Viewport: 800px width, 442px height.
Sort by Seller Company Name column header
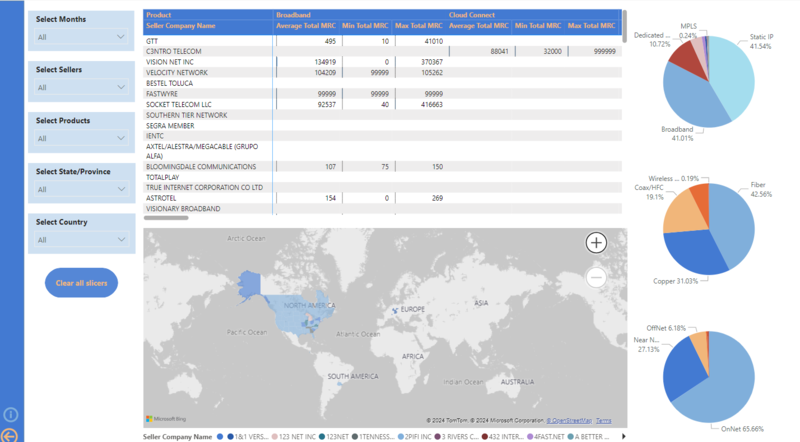(180, 25)
